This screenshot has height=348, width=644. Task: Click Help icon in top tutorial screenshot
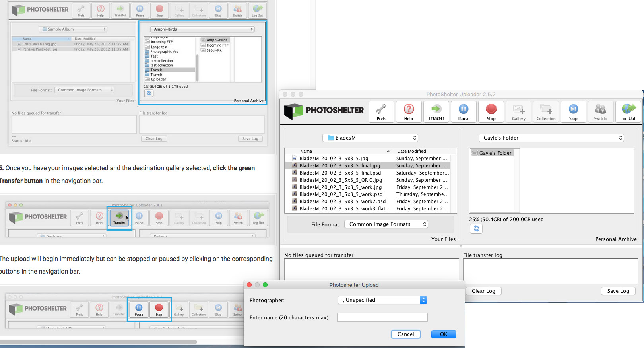point(101,11)
